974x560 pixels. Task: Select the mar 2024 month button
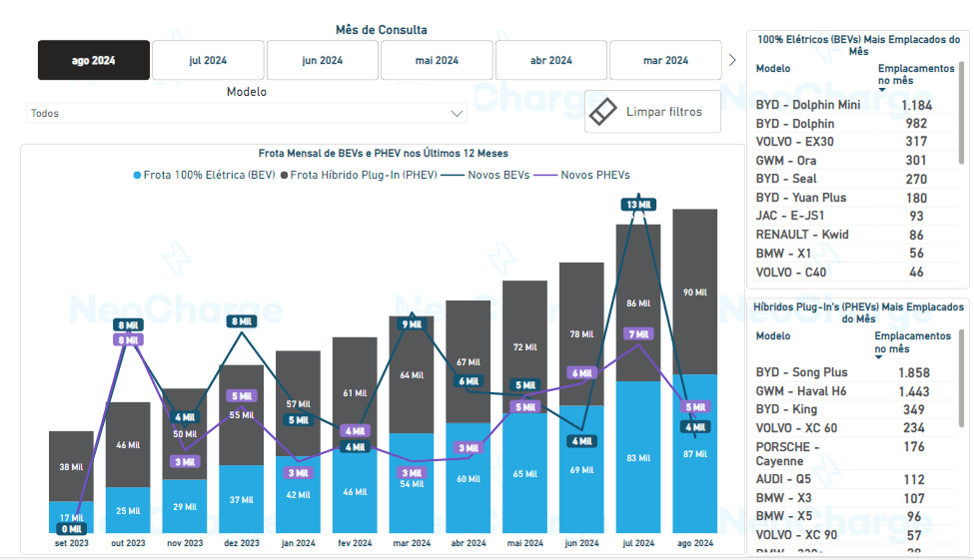click(665, 60)
